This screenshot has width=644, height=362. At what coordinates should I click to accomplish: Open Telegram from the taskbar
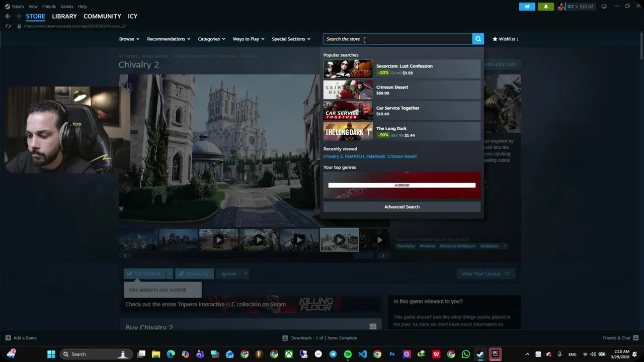point(333,354)
